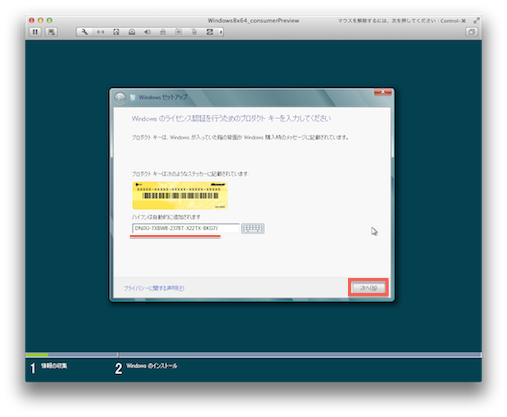507x417 pixels.
Task: Click the dimmed square device icon beside the lock
Action: (x=179, y=32)
